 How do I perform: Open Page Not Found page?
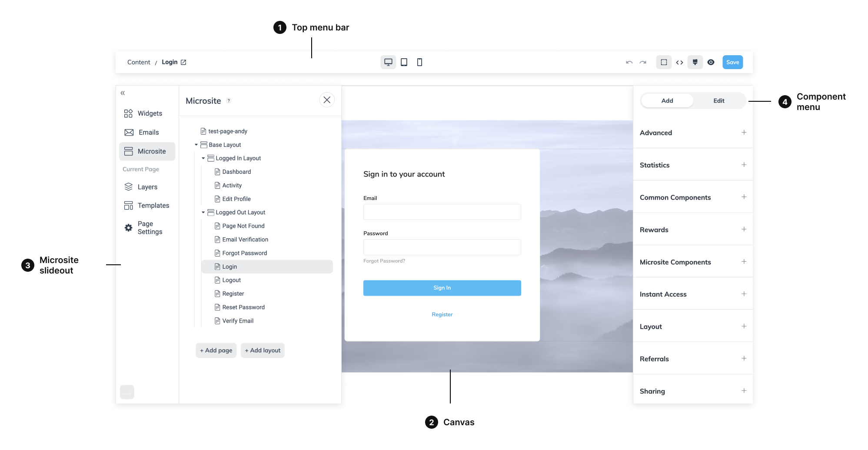pyautogui.click(x=239, y=226)
